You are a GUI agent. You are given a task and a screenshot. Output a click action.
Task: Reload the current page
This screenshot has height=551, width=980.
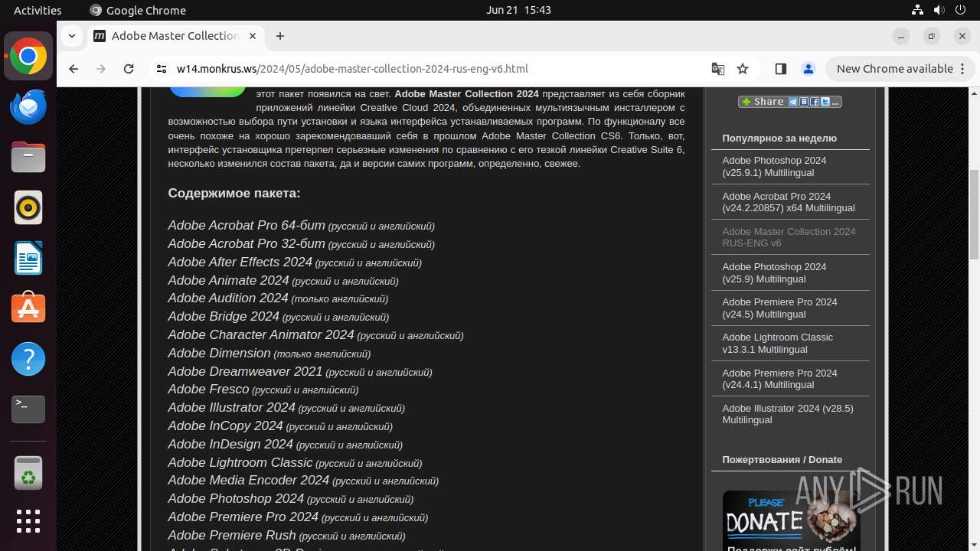[129, 69]
